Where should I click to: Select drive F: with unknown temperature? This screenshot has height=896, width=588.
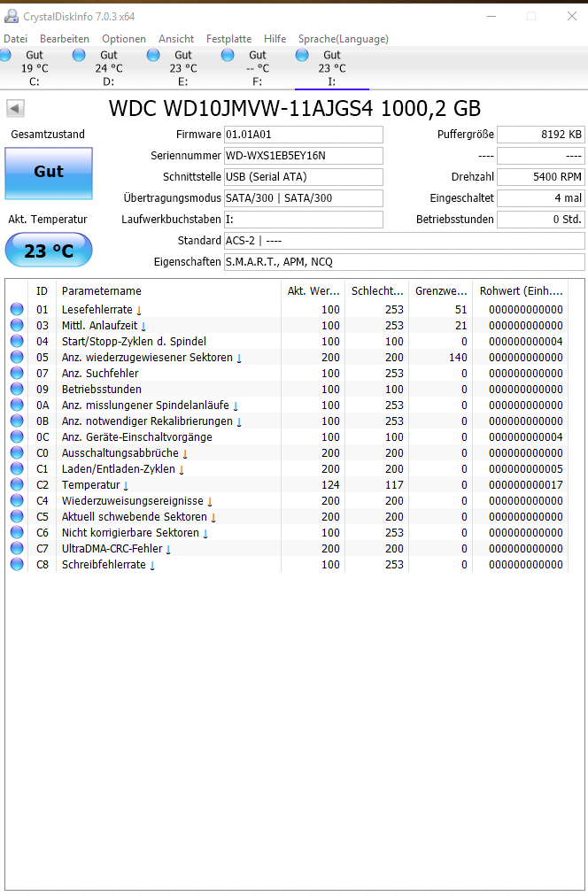pyautogui.click(x=257, y=68)
